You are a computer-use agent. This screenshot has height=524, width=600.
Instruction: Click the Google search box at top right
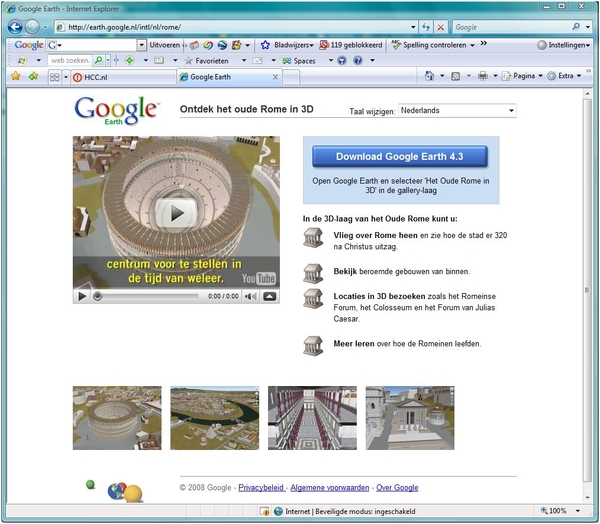(511, 27)
